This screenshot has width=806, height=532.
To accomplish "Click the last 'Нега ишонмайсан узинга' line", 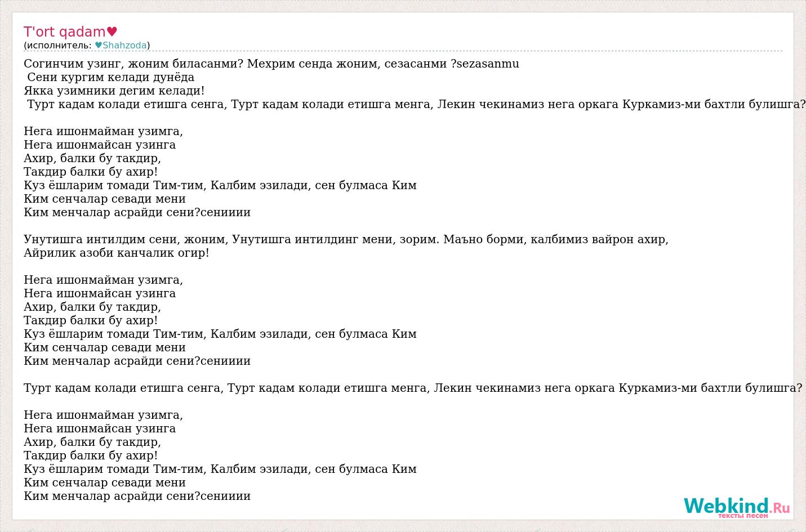I will tap(100, 428).
